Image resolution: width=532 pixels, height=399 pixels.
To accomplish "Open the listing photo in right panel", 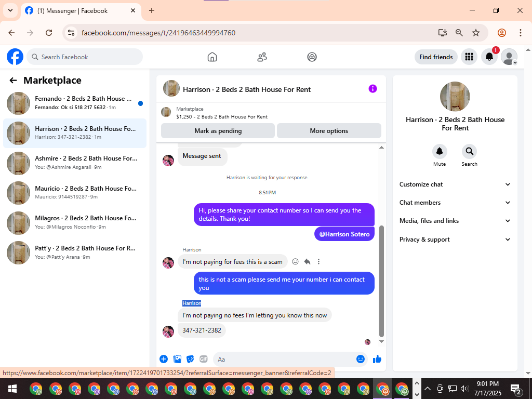I will (455, 96).
